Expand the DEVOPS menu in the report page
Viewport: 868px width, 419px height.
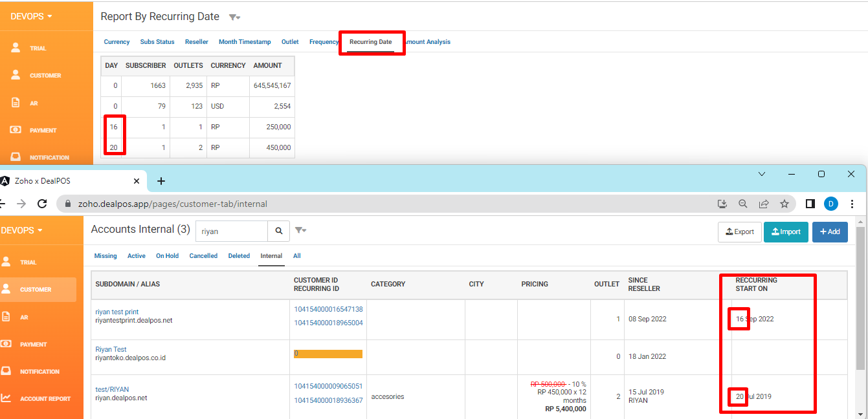[32, 16]
